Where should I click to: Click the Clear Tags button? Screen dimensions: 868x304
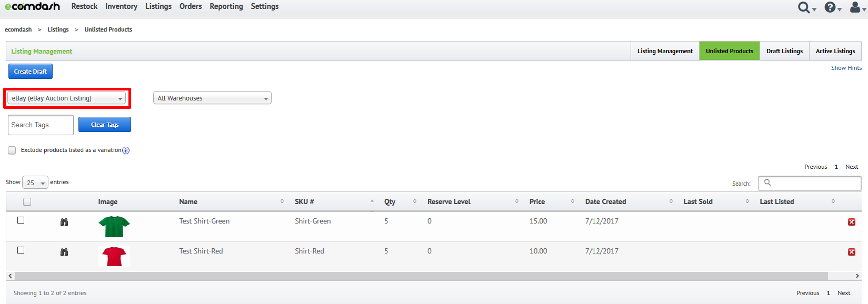[105, 125]
